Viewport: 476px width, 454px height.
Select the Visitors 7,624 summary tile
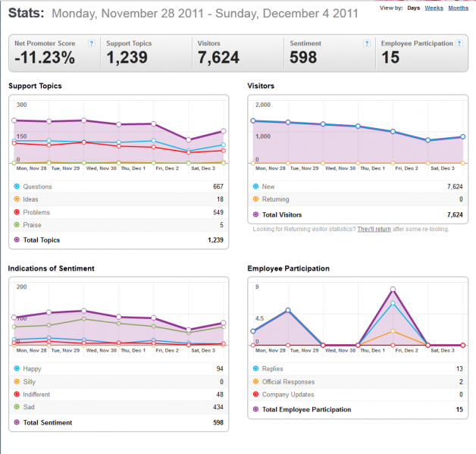click(238, 53)
